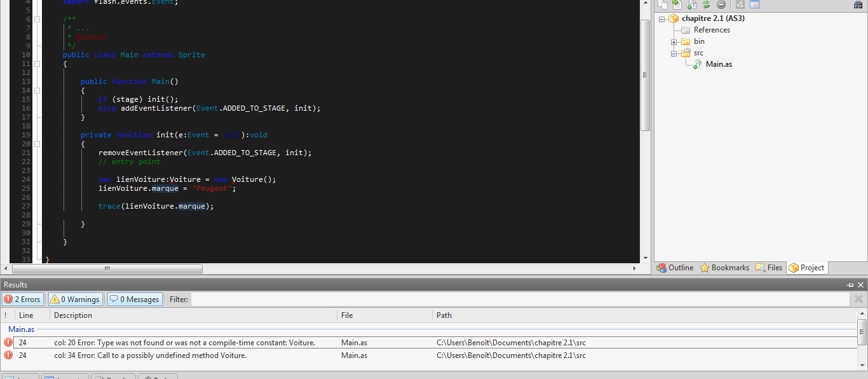
Task: Click 'Voiture()' constructor call on line 24
Action: point(252,179)
